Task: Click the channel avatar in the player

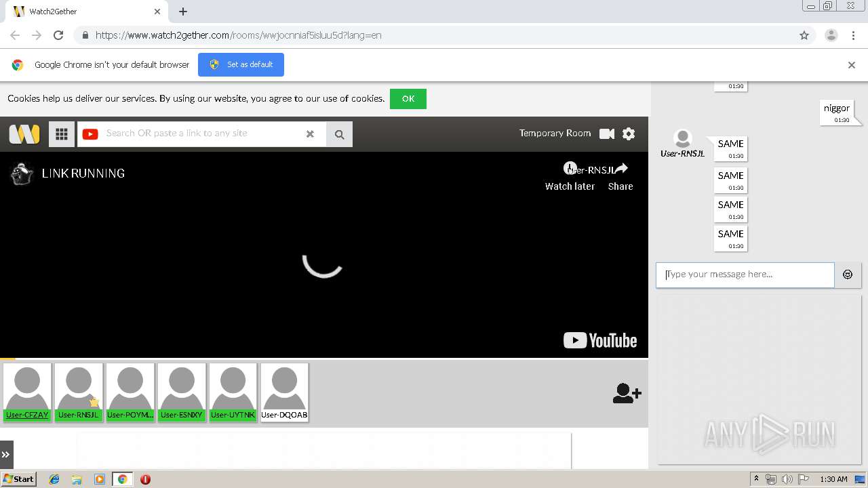Action: coord(22,174)
